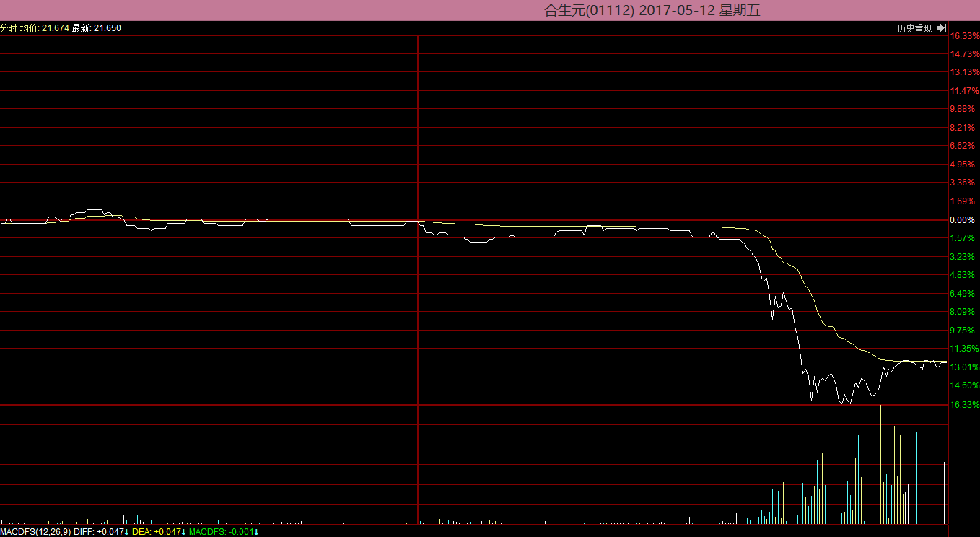Click the MACDFS(12,26,9) indicator label
Viewport: 980px width, 537px height.
tap(35, 532)
